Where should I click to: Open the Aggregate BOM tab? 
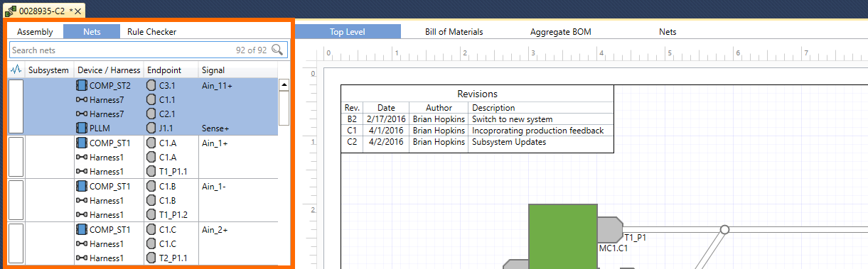pyautogui.click(x=561, y=32)
